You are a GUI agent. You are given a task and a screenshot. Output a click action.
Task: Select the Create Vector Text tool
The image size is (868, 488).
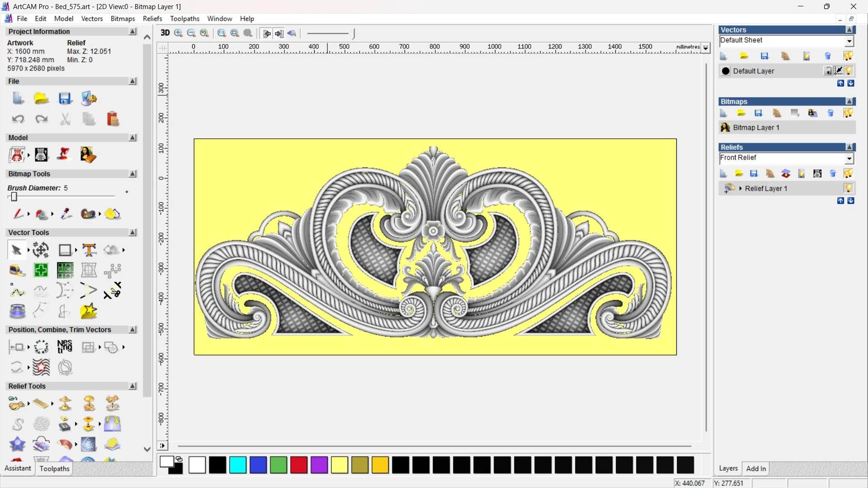89,250
